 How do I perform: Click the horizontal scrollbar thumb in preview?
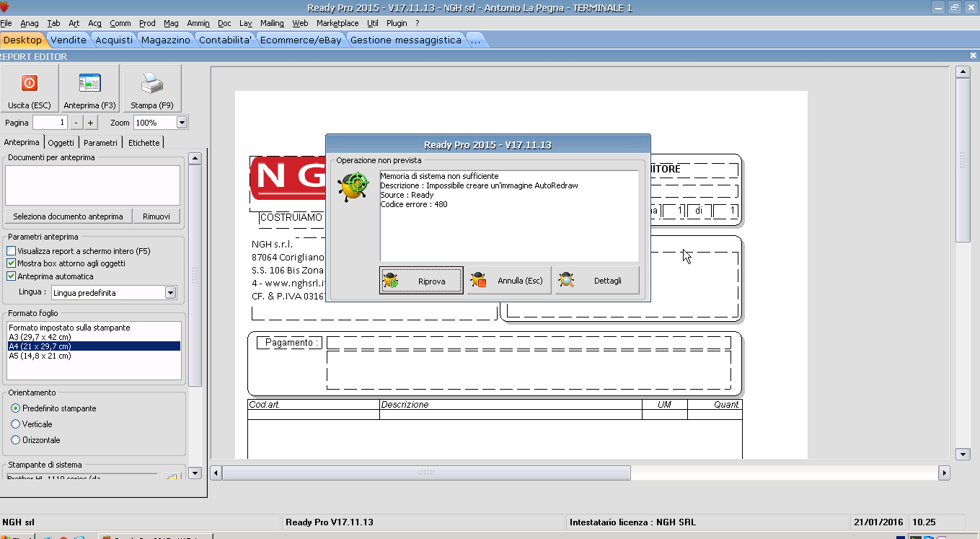[x=426, y=473]
